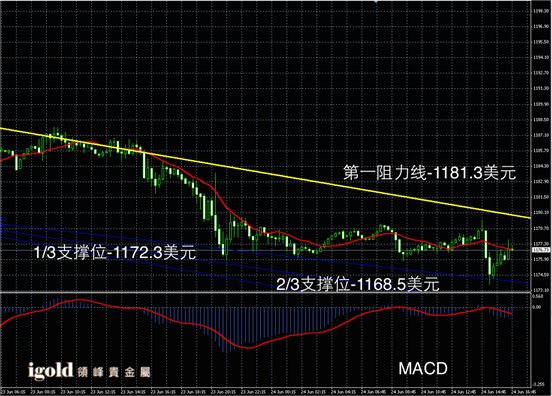Click the igold logo watermark
The image size is (552, 396).
(50, 371)
